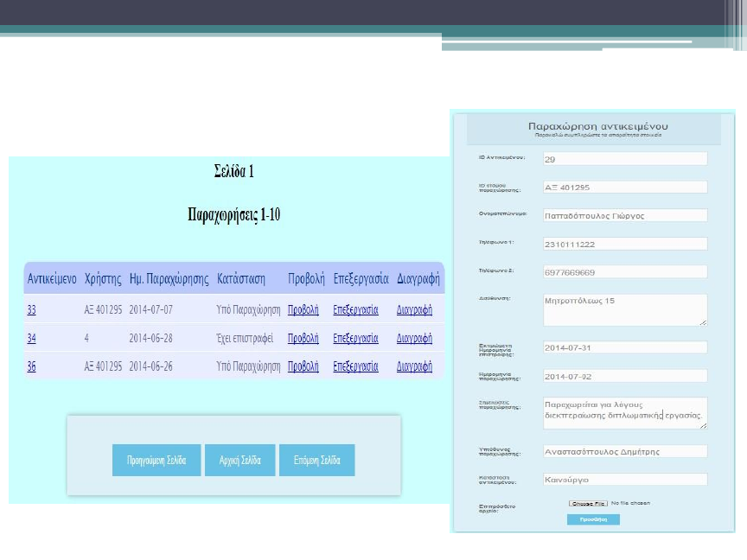Click Διαγραφή link for item 36
Screen dimensions: 747x560
pos(414,366)
